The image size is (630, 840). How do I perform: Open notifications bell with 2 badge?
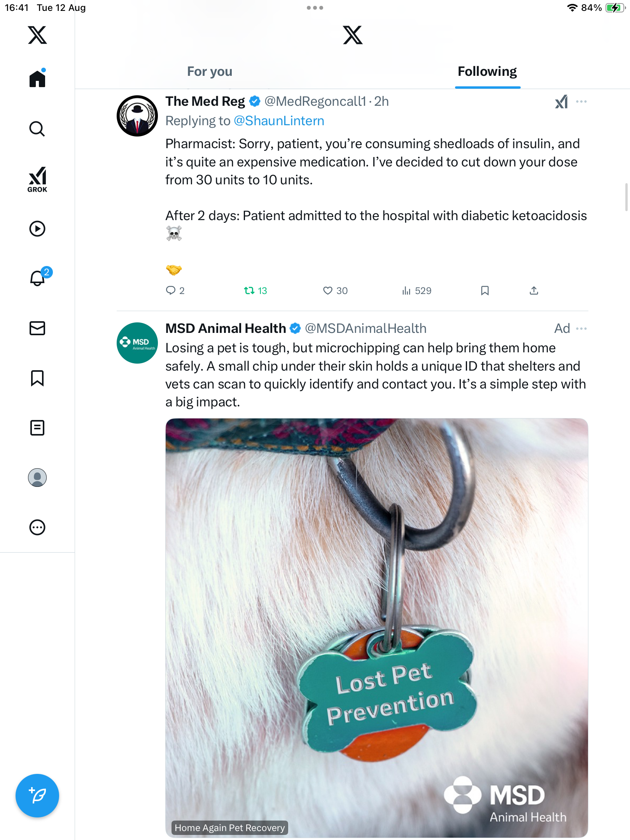[38, 278]
